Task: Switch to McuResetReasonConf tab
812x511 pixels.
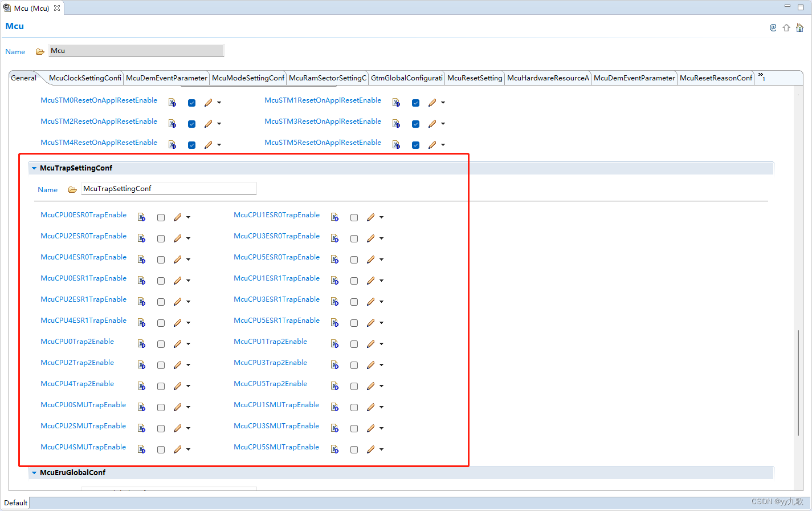Action: tap(716, 78)
